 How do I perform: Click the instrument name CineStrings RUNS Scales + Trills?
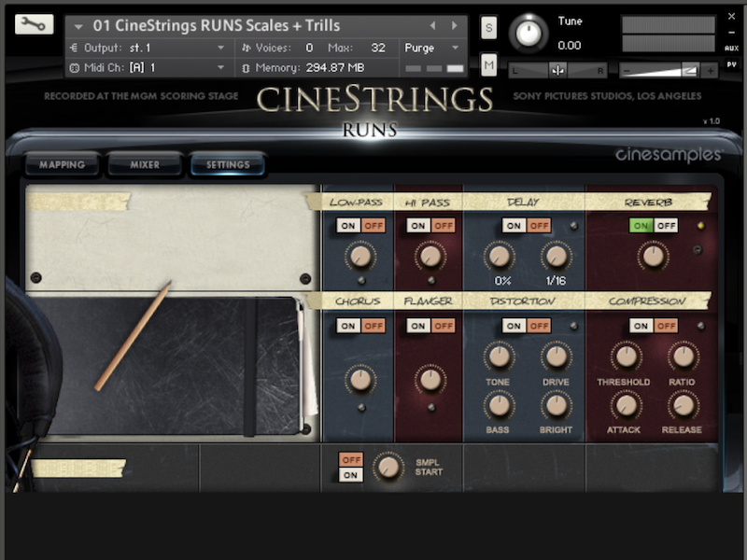click(x=217, y=26)
